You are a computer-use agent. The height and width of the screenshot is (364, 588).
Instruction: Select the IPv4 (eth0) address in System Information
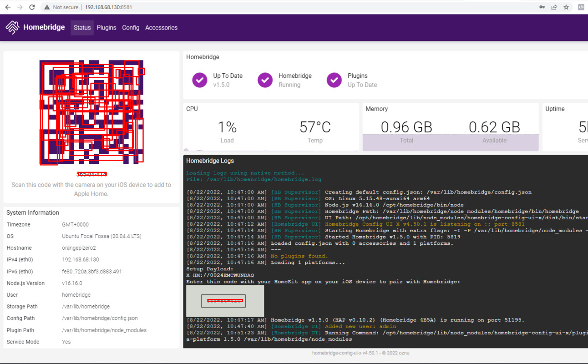(x=80, y=260)
